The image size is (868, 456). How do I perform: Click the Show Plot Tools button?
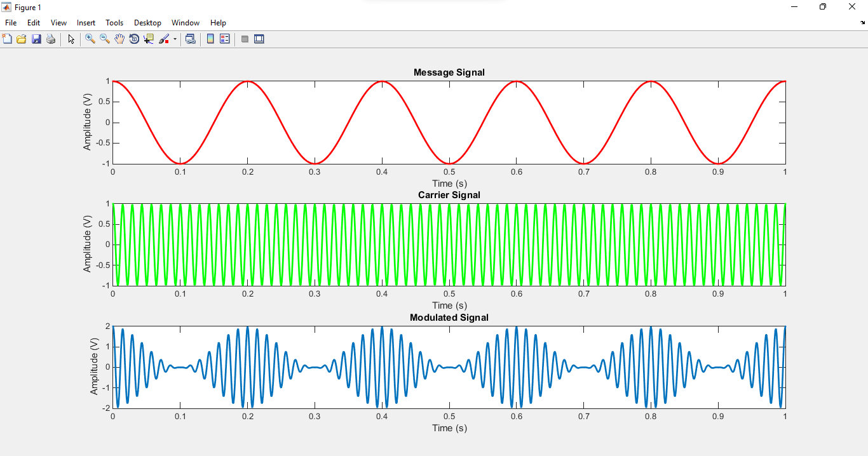click(x=259, y=39)
